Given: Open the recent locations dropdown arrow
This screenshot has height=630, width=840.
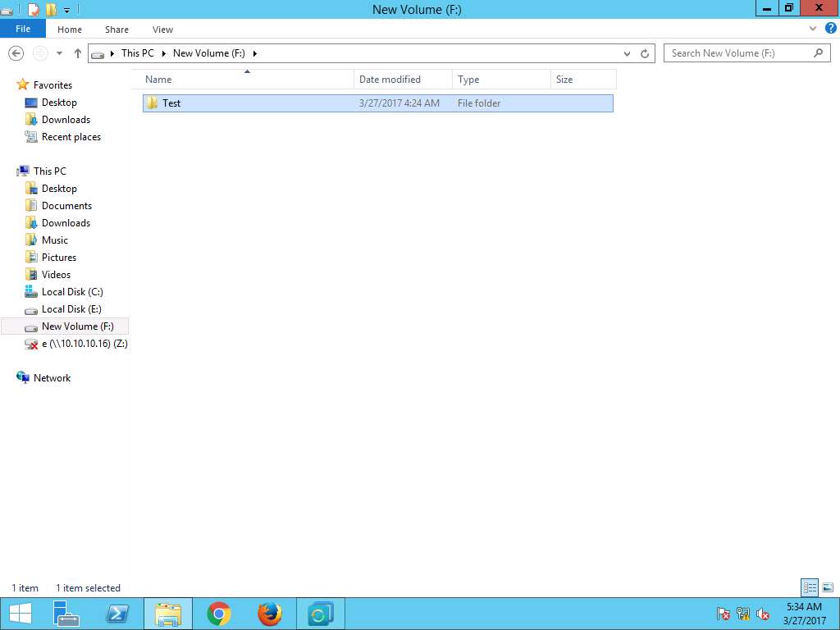Looking at the screenshot, I should [x=59, y=53].
